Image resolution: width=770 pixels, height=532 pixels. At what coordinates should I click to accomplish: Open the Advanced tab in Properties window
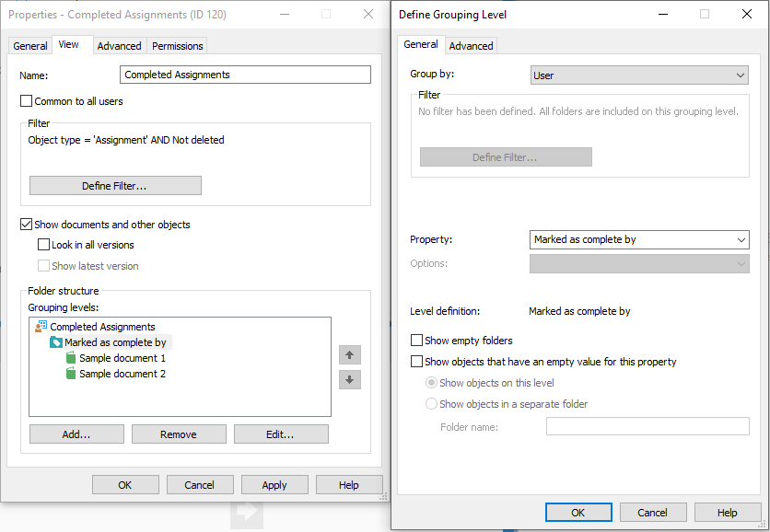tap(120, 46)
